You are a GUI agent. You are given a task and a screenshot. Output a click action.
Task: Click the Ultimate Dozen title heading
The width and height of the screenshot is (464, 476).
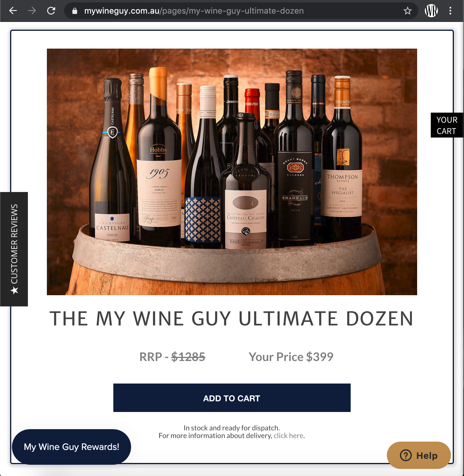[x=231, y=319]
